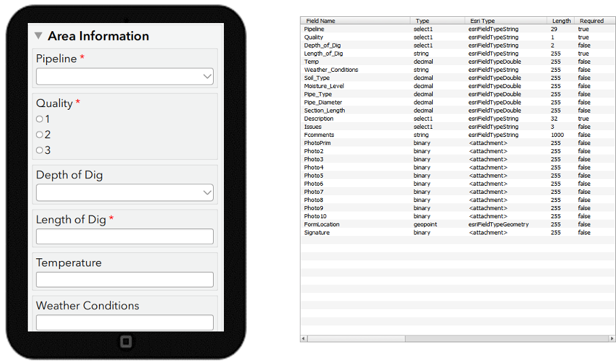The height and width of the screenshot is (364, 616).
Task: Click the Temperature input field
Action: [x=125, y=279]
